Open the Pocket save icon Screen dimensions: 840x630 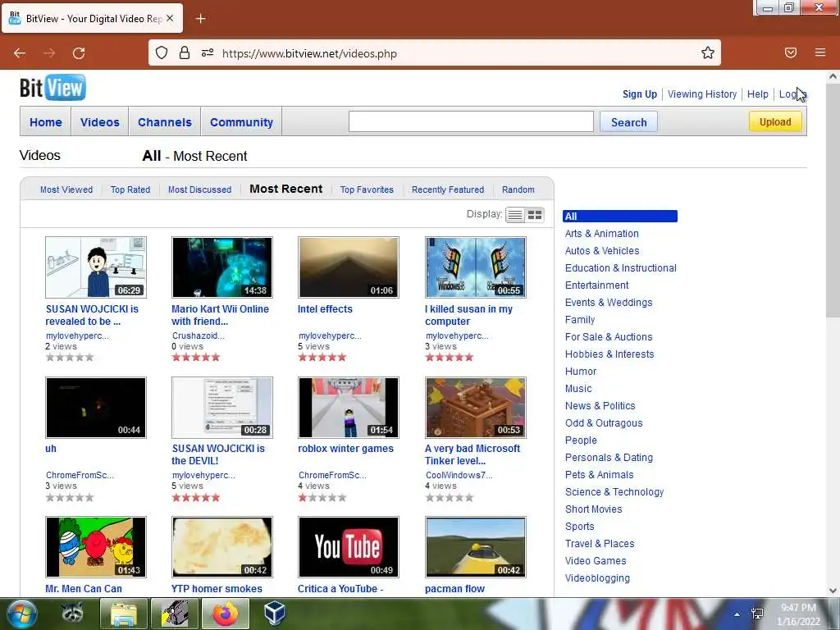click(x=791, y=53)
